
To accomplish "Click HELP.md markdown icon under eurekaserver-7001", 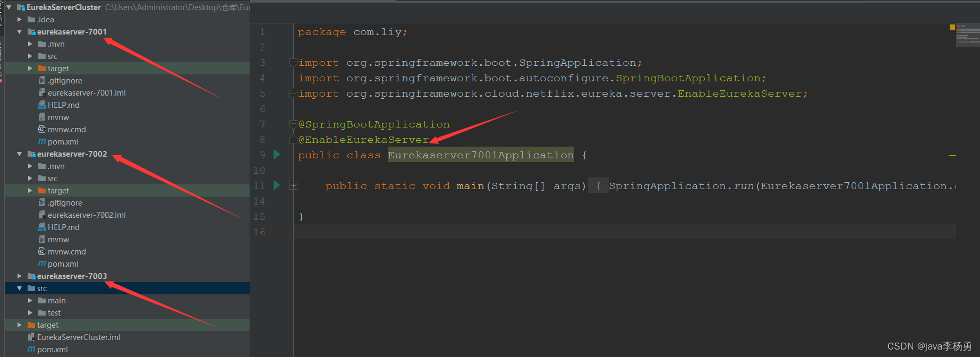I will click(42, 105).
